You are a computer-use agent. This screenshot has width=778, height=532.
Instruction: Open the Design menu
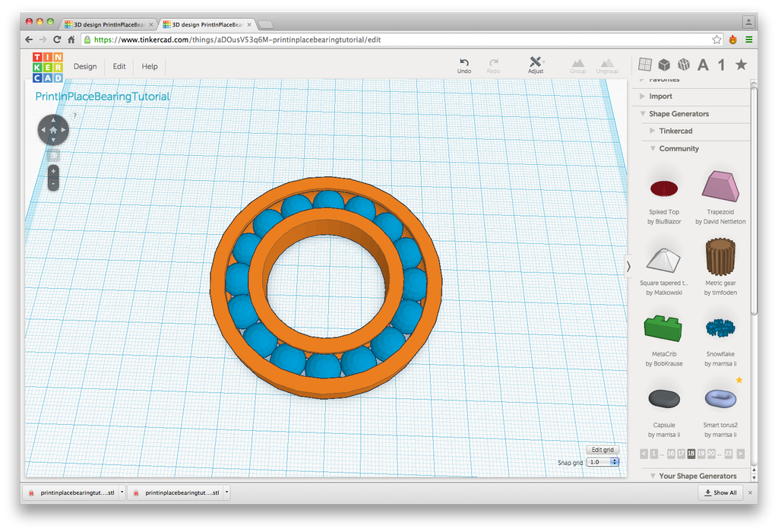(x=85, y=67)
